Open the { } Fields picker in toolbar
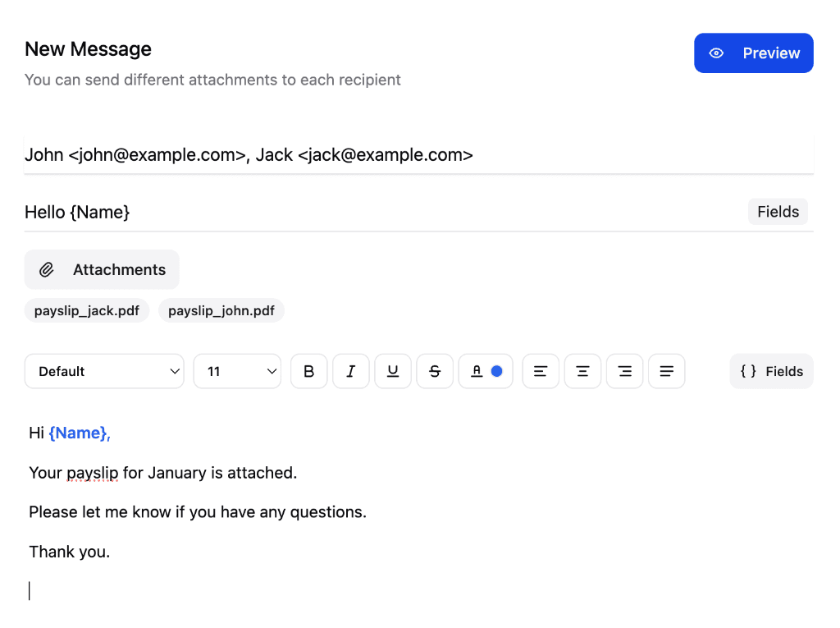The height and width of the screenshot is (628, 840). pos(771,371)
